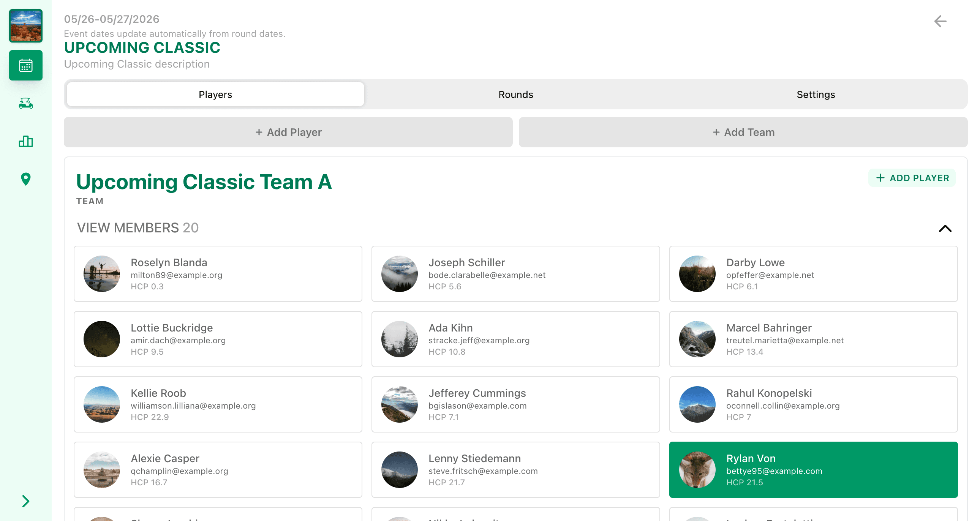
Task: Click Joseph Schiller's cloudy mountain avatar
Action: 400,274
